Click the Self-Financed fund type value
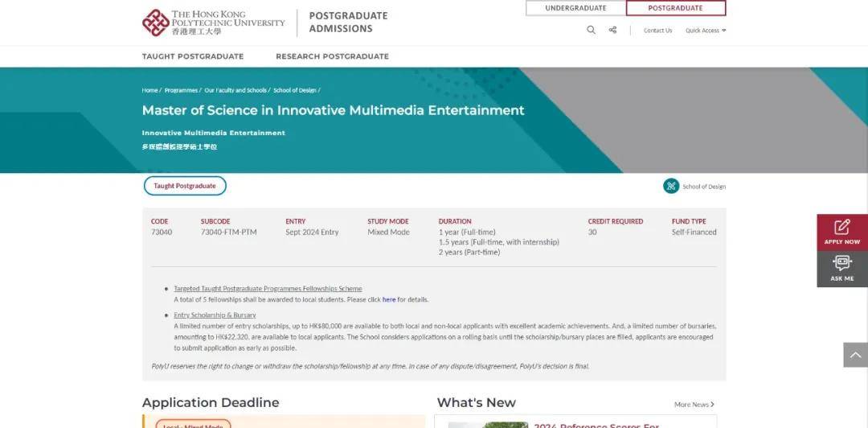Screen dimensions: 868x428 [694, 233]
